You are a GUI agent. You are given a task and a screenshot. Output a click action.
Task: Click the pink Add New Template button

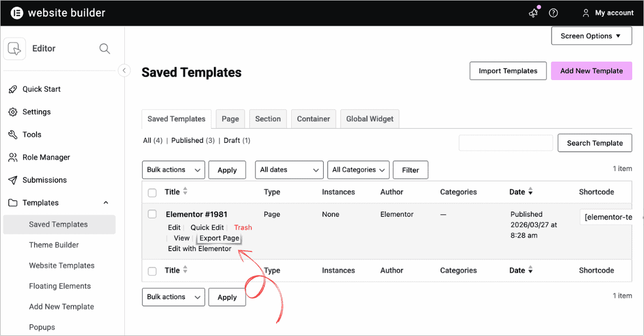(x=591, y=71)
